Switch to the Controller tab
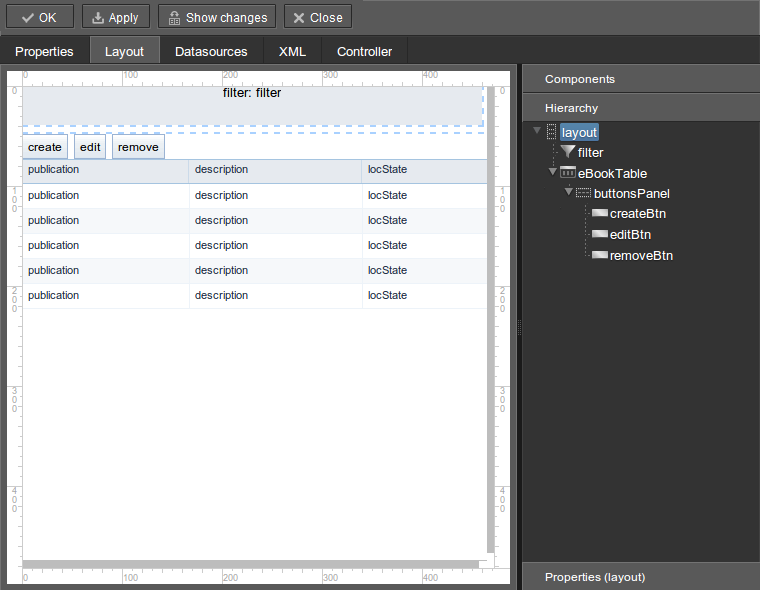 (364, 51)
